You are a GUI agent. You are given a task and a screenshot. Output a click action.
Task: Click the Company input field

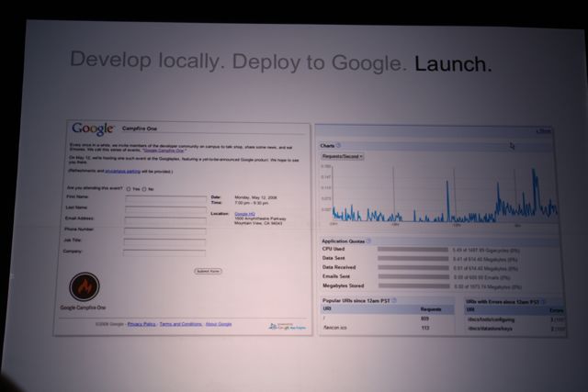point(164,253)
